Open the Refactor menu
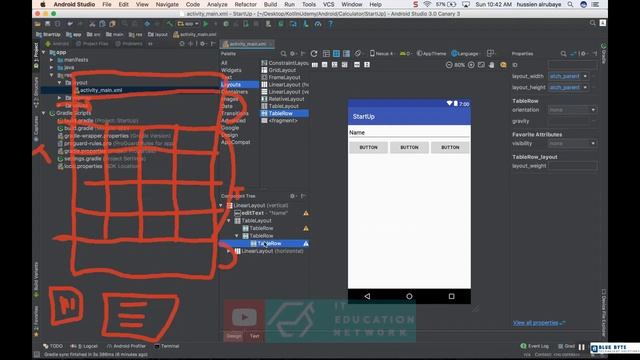The image size is (640, 360). (246, 4)
